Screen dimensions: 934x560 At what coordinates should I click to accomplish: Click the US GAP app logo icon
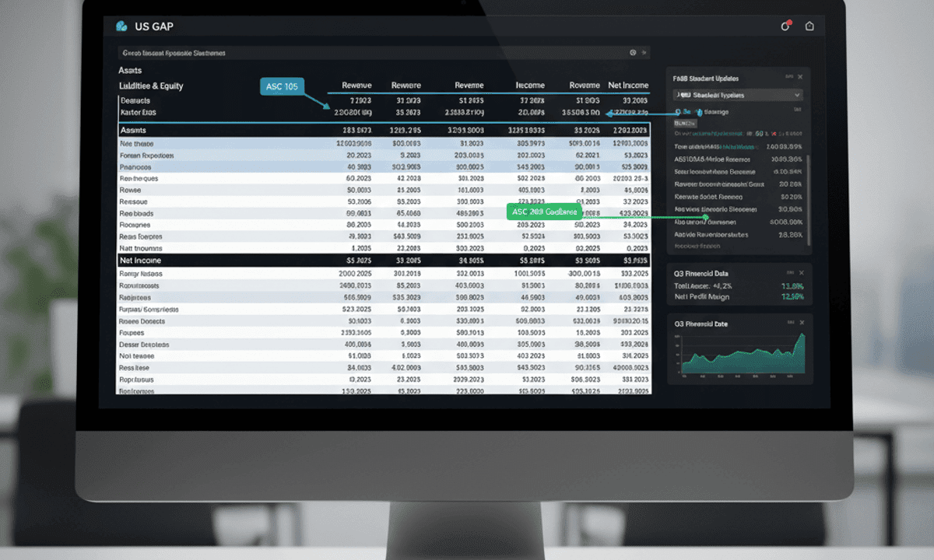tap(121, 26)
